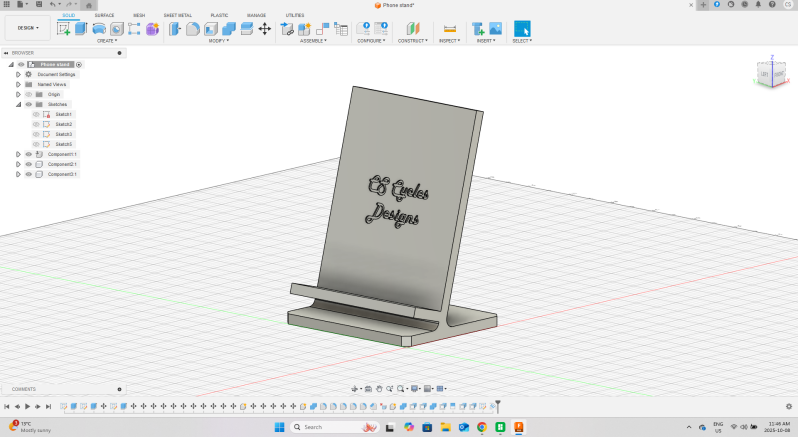Click the Insert Image icon
The height and width of the screenshot is (437, 798).
[x=495, y=29]
